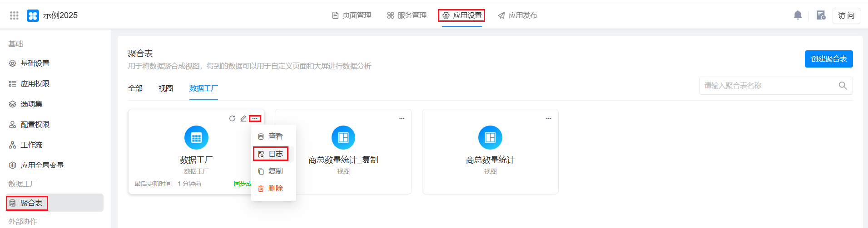
Task: Focus the 聚合表名称 search field
Action: tap(768, 86)
